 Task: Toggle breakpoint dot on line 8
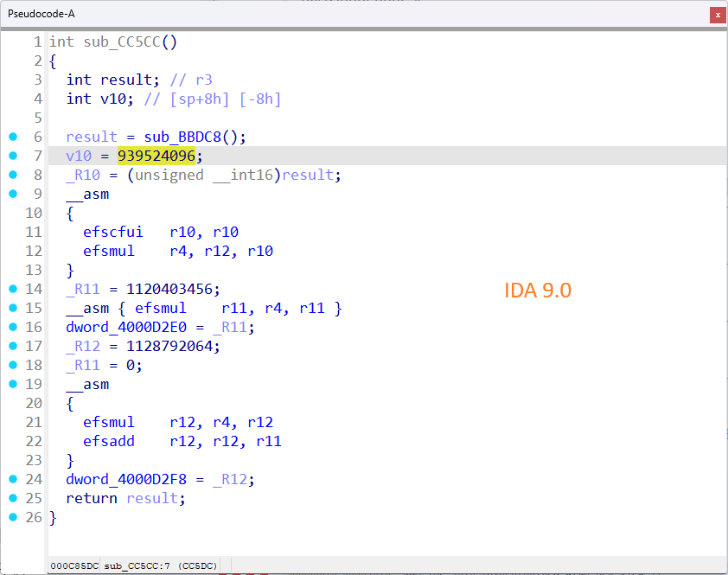click(x=13, y=175)
